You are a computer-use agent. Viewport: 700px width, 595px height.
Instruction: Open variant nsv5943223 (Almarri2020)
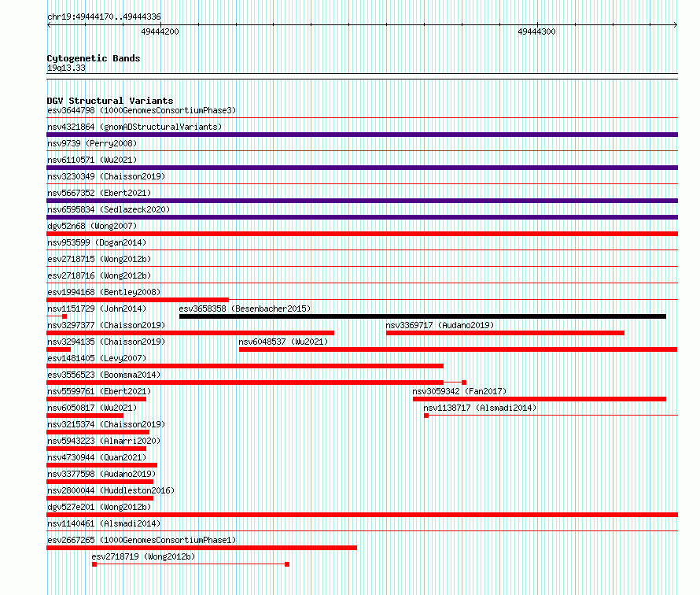[104, 441]
